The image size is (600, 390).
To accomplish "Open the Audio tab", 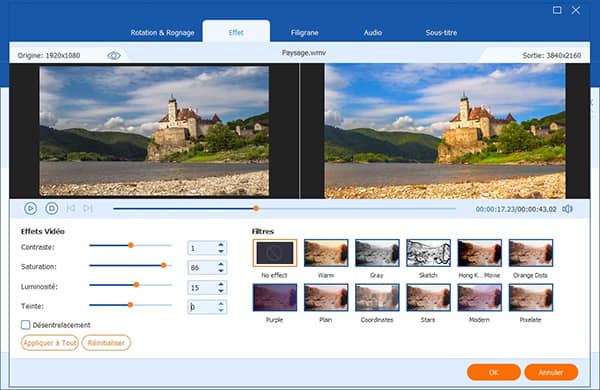I will pos(373,33).
